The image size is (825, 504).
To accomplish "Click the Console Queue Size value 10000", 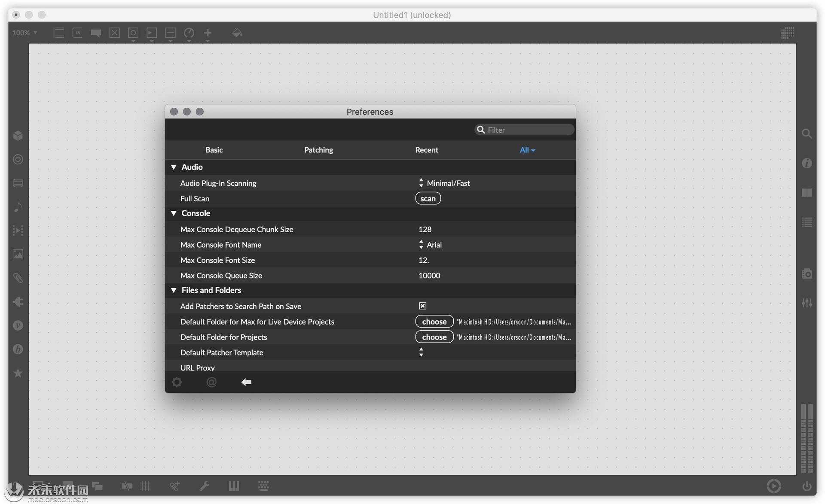I will point(429,276).
